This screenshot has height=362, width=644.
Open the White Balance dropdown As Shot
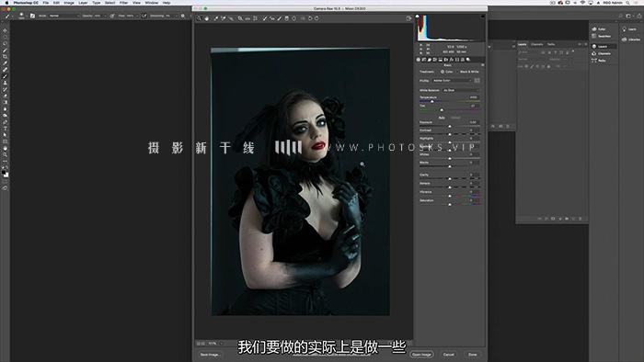pos(461,90)
